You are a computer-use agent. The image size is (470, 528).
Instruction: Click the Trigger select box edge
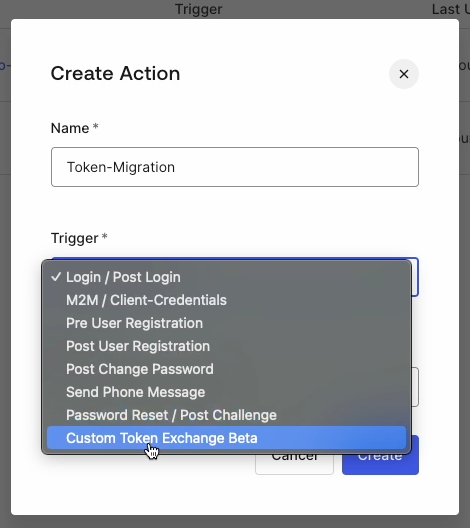pyautogui.click(x=415, y=277)
